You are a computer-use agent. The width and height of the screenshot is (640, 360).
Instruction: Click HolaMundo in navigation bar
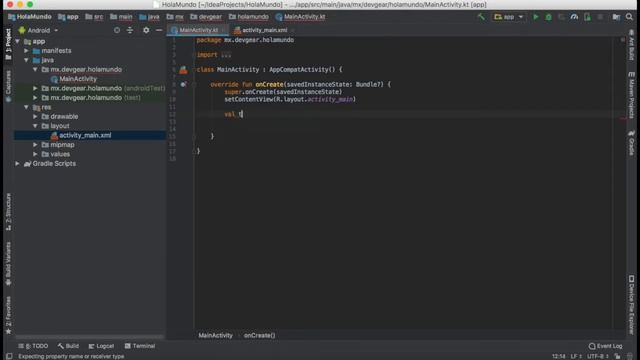click(30, 17)
